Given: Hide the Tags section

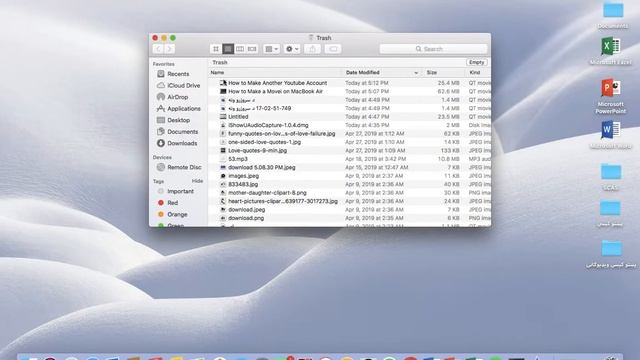Looking at the screenshot, I should tap(197, 181).
